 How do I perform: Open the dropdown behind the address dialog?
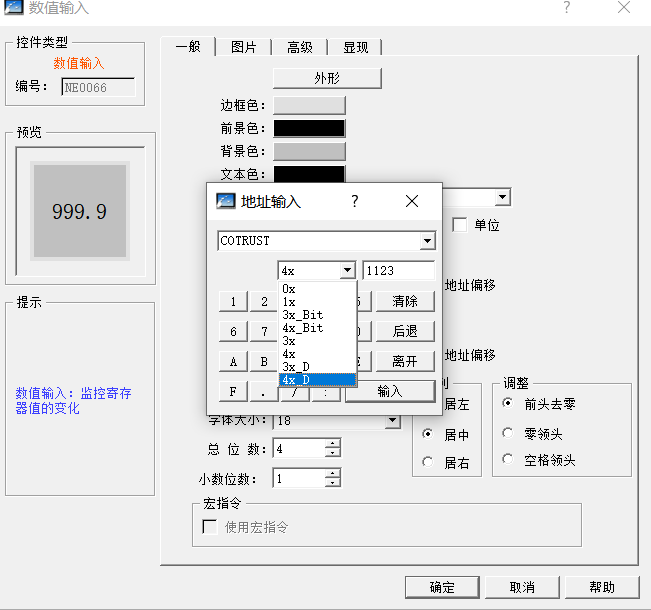click(x=503, y=197)
